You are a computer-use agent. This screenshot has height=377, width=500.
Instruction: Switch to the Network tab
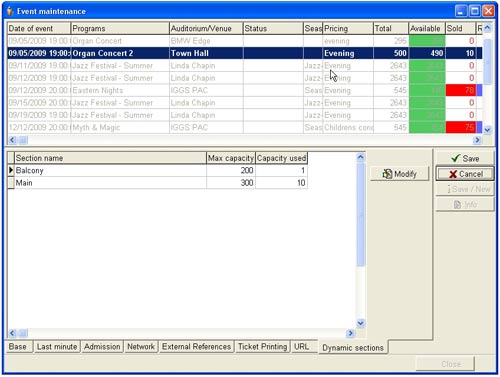click(141, 347)
